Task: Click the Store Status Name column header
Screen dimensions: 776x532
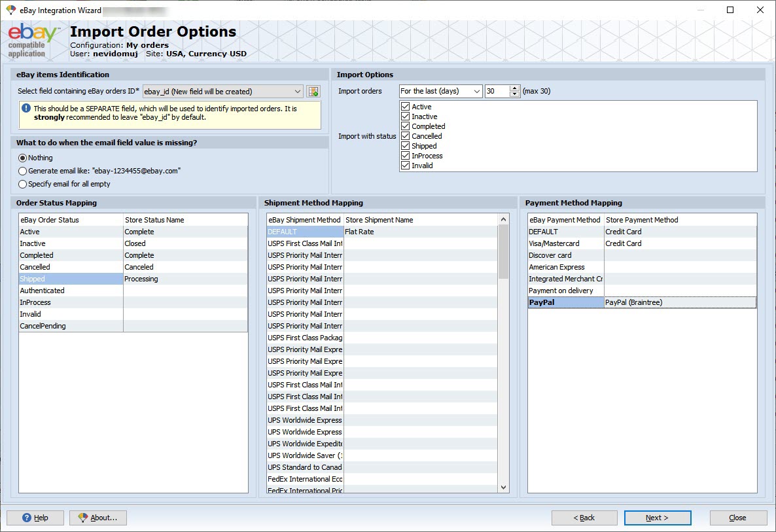Action: click(x=186, y=220)
